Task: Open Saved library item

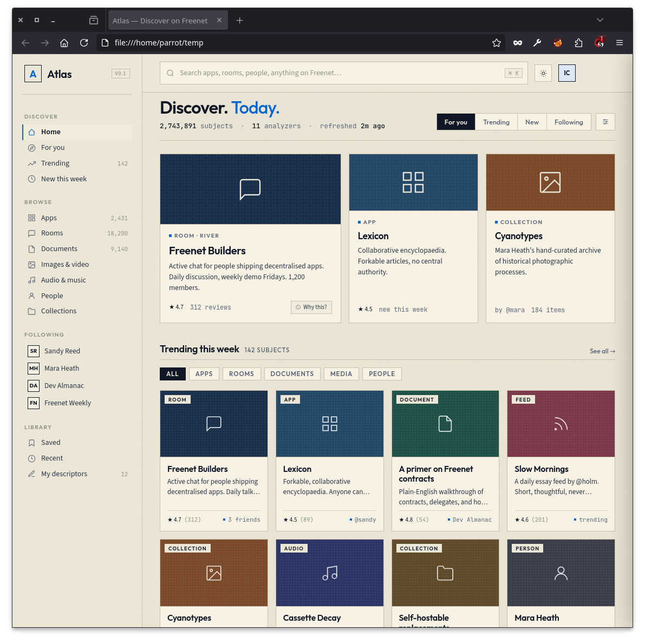Action: point(77,443)
